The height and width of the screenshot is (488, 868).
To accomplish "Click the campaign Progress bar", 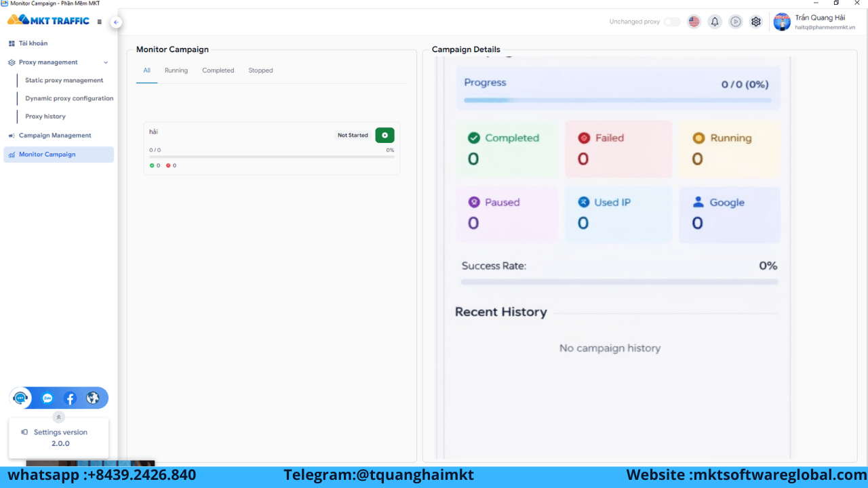I will [618, 100].
